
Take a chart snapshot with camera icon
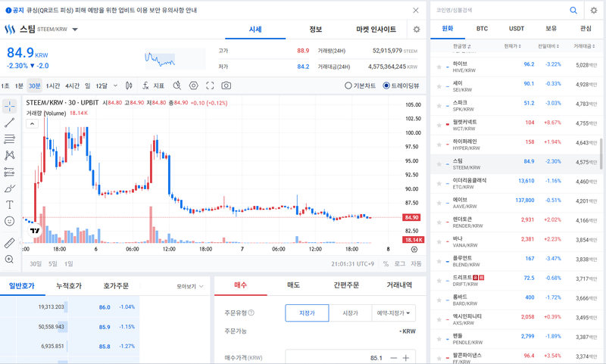tap(226, 86)
